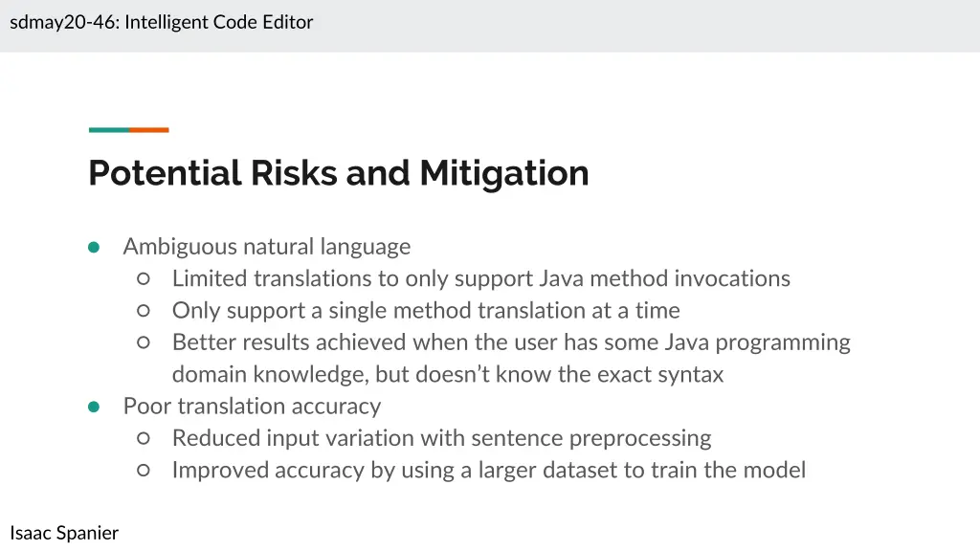Click the hollow bullet before Improved accuracy
The width and height of the screenshot is (980, 551).
click(x=143, y=470)
